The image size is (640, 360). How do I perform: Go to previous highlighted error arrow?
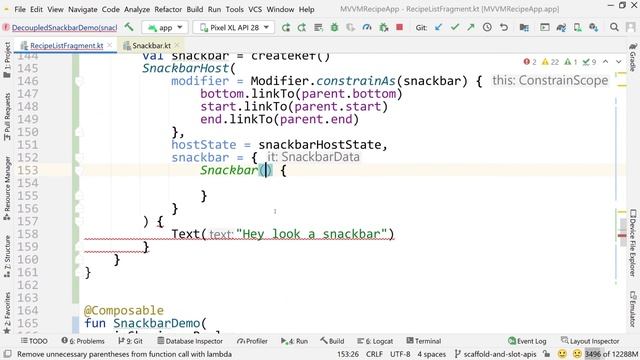(606, 62)
